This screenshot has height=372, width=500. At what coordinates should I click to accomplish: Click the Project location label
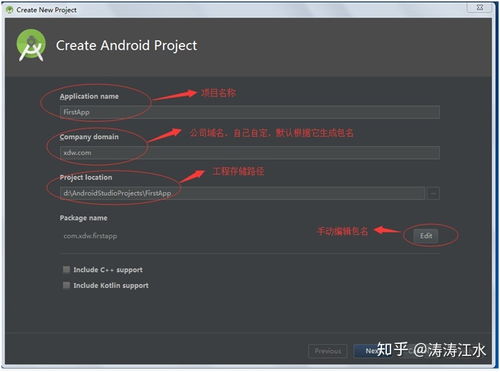click(x=86, y=177)
